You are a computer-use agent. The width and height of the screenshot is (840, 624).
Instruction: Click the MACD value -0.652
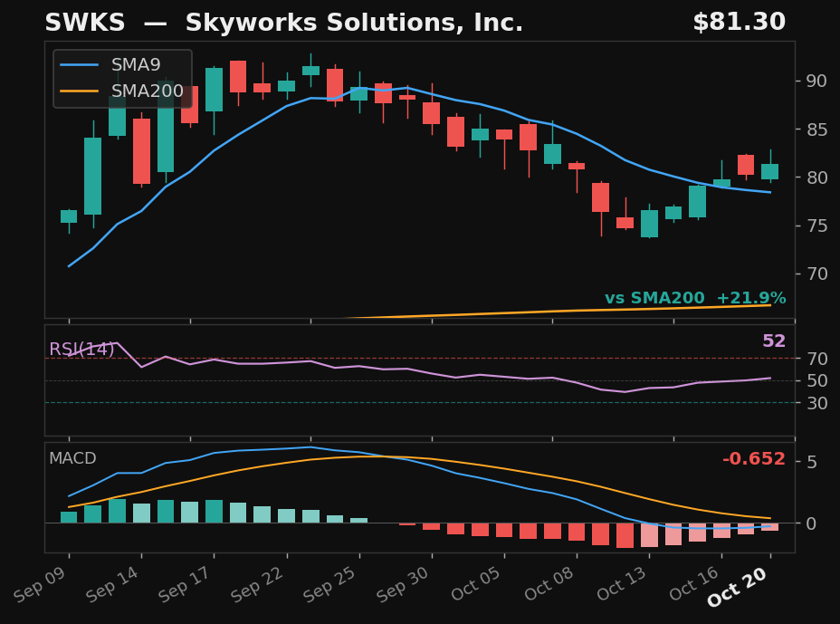coord(754,459)
